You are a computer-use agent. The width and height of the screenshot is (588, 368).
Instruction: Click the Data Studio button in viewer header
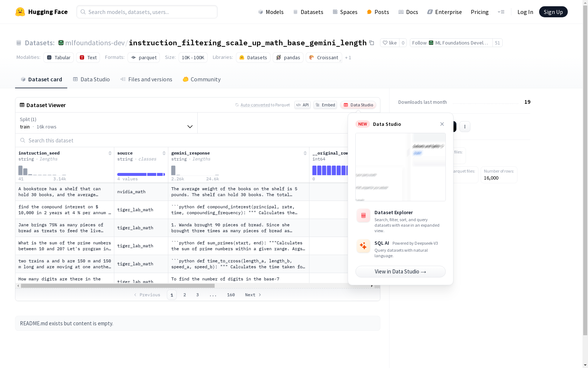click(x=358, y=105)
